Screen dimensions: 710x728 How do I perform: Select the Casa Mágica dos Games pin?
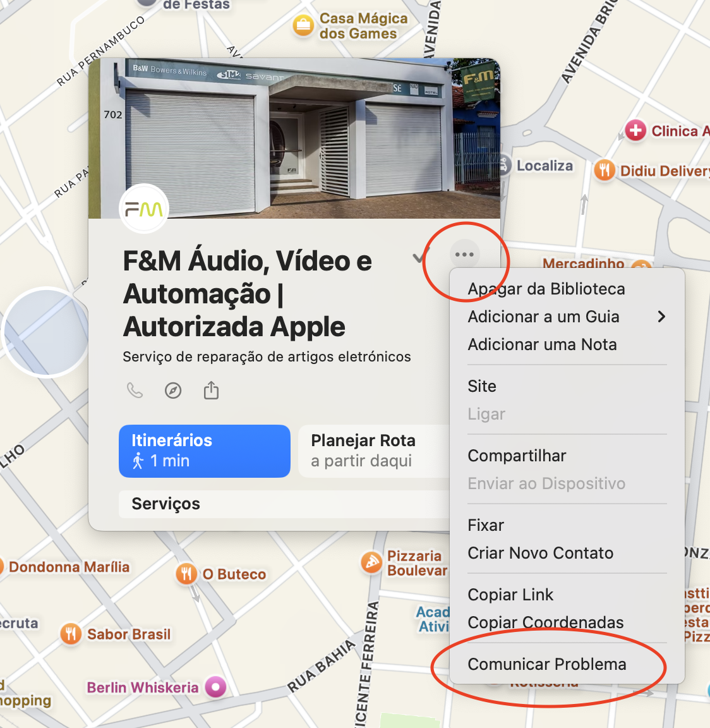click(x=303, y=25)
